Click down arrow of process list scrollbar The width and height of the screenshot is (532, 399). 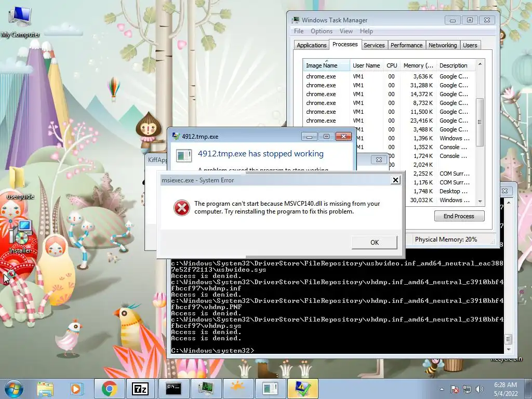480,202
